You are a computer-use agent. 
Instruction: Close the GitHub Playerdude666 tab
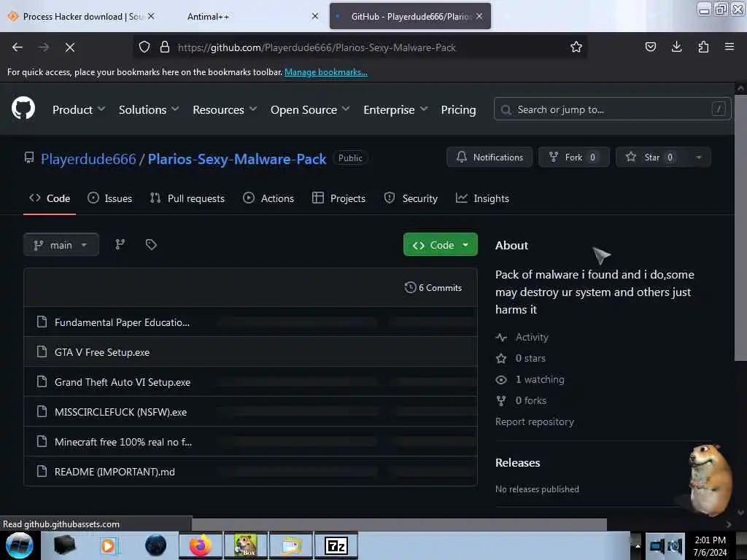click(x=479, y=16)
